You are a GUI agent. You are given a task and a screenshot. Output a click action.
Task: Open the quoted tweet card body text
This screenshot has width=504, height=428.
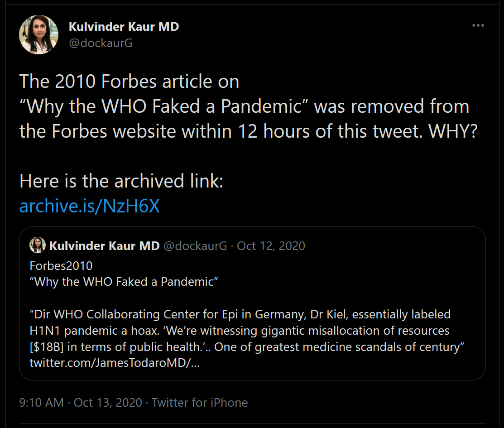point(247,314)
